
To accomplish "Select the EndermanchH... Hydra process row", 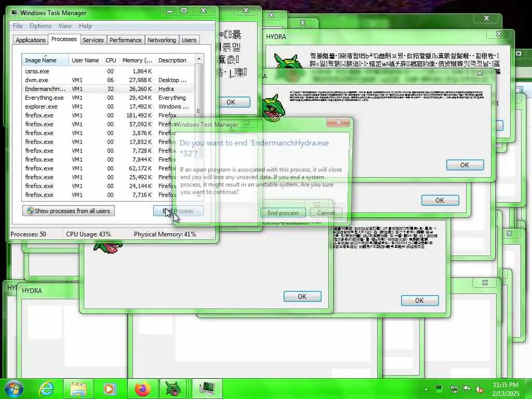I will click(x=109, y=89).
